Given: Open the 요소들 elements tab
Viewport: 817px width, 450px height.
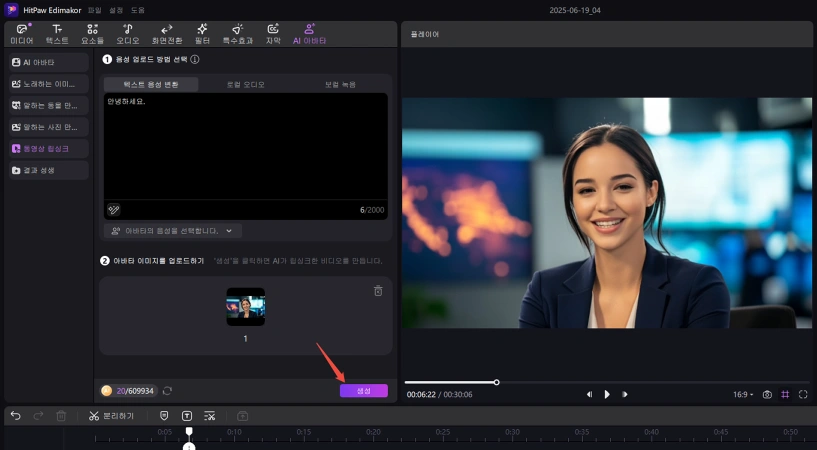Looking at the screenshot, I should click(x=92, y=34).
